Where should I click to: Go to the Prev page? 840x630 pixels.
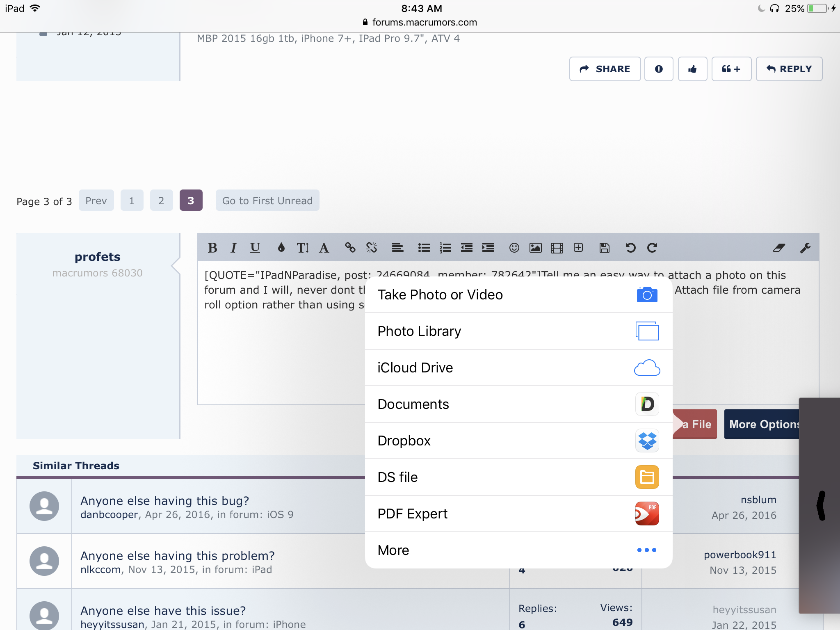[x=96, y=201]
